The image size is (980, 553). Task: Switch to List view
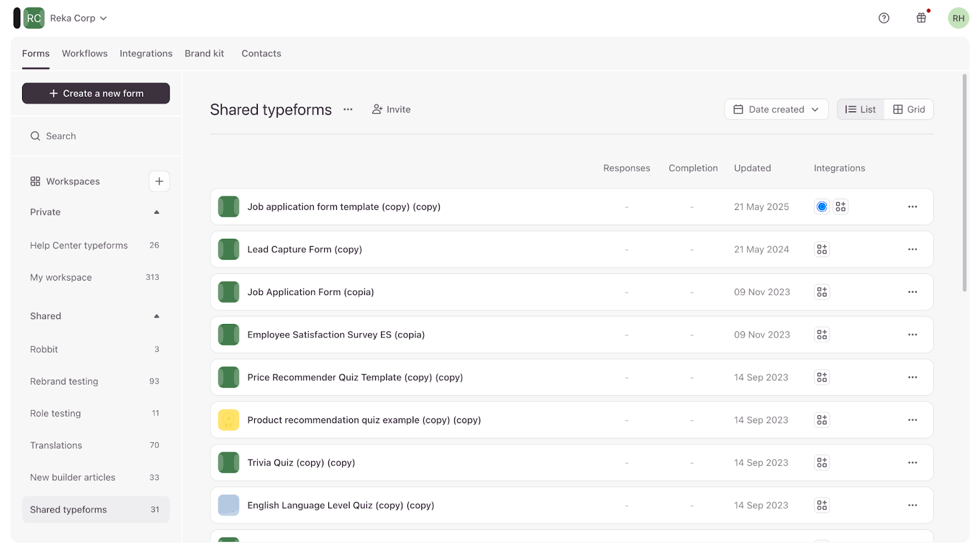point(861,110)
